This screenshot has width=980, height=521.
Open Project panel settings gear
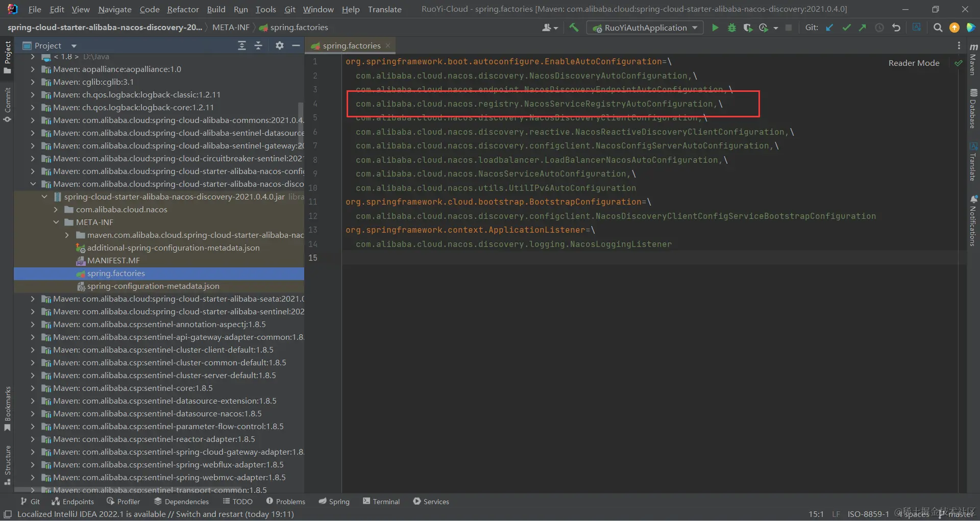pos(279,46)
